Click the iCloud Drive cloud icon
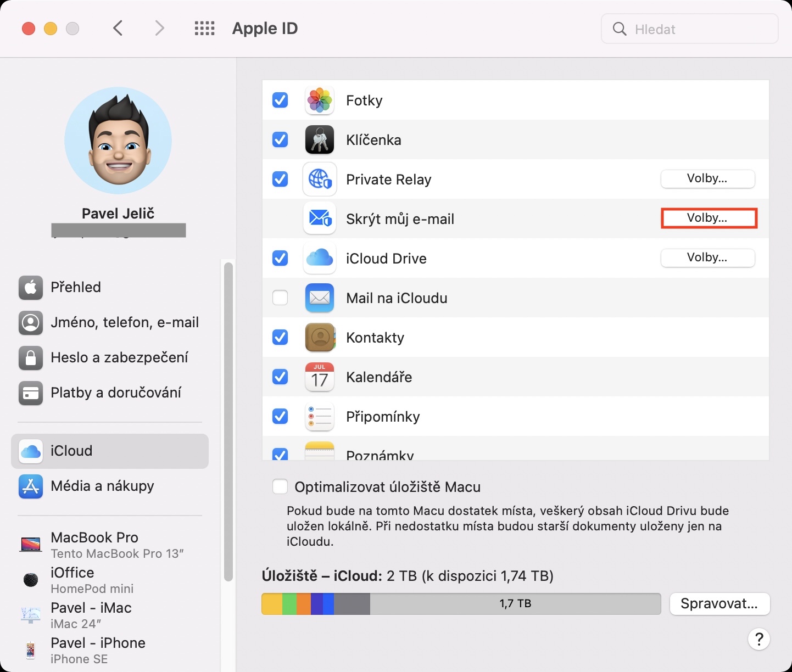Screen dimensions: 792x672 (320, 259)
